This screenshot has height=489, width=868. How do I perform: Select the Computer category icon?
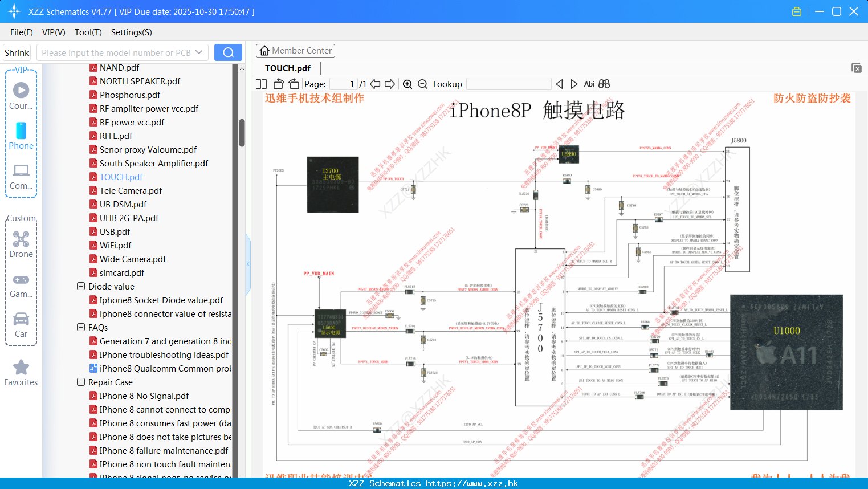[x=21, y=177]
